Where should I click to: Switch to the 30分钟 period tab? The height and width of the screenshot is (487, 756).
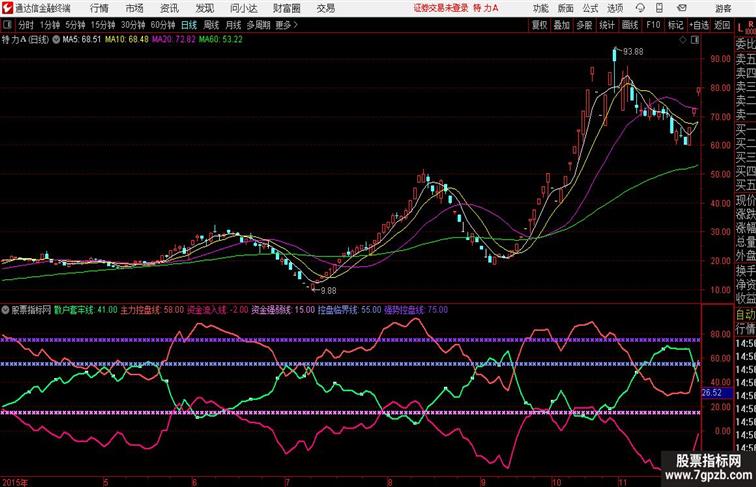(133, 25)
